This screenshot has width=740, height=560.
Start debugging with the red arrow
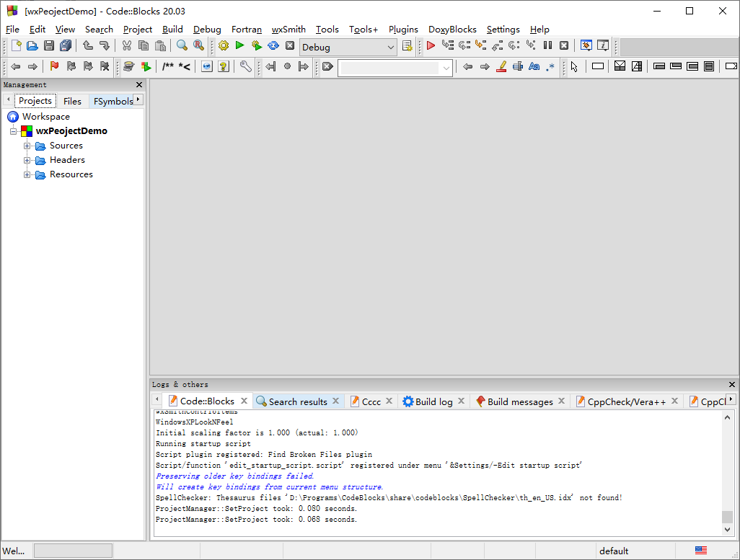(x=431, y=45)
